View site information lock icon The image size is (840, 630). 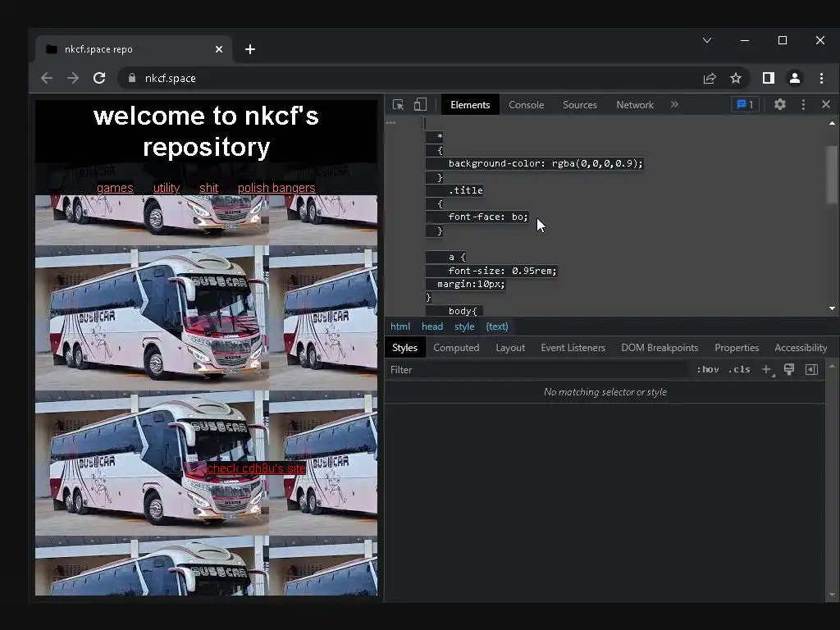[x=132, y=78]
